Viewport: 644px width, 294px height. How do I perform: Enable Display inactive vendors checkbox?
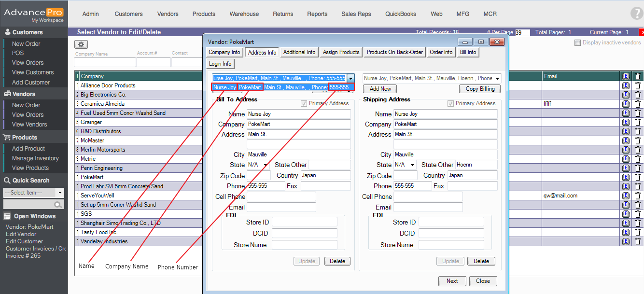577,43
